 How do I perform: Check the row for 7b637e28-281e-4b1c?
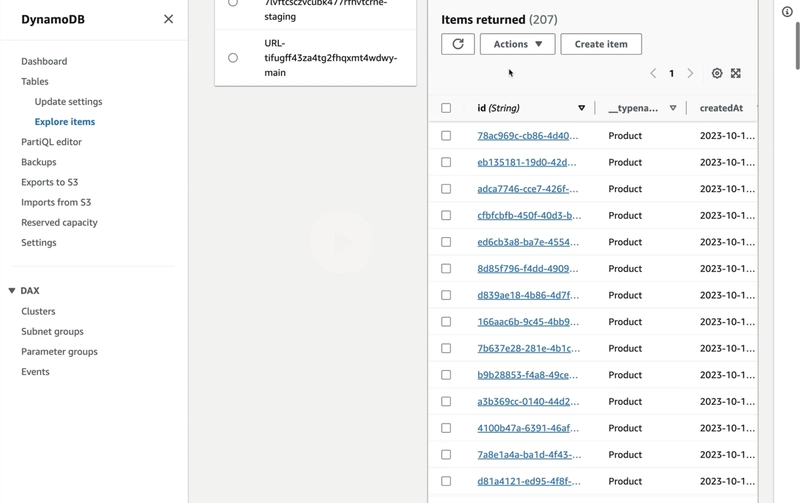tap(446, 348)
